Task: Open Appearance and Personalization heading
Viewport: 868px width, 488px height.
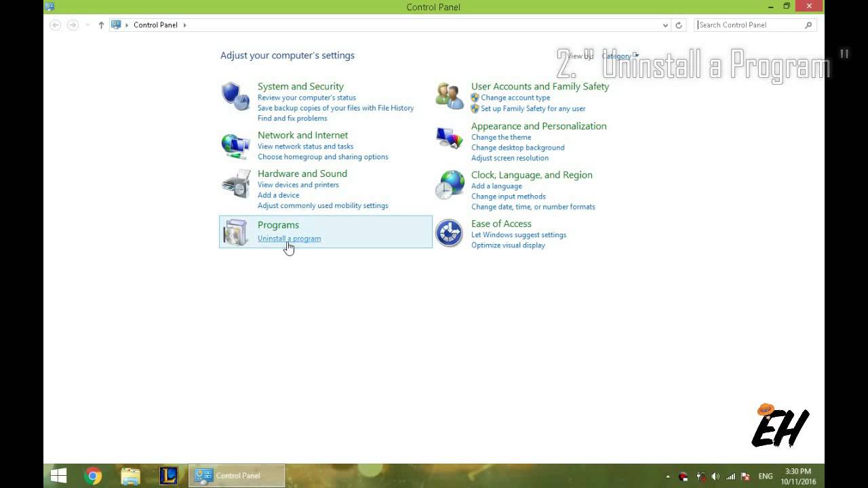Action: pyautogui.click(x=539, y=126)
